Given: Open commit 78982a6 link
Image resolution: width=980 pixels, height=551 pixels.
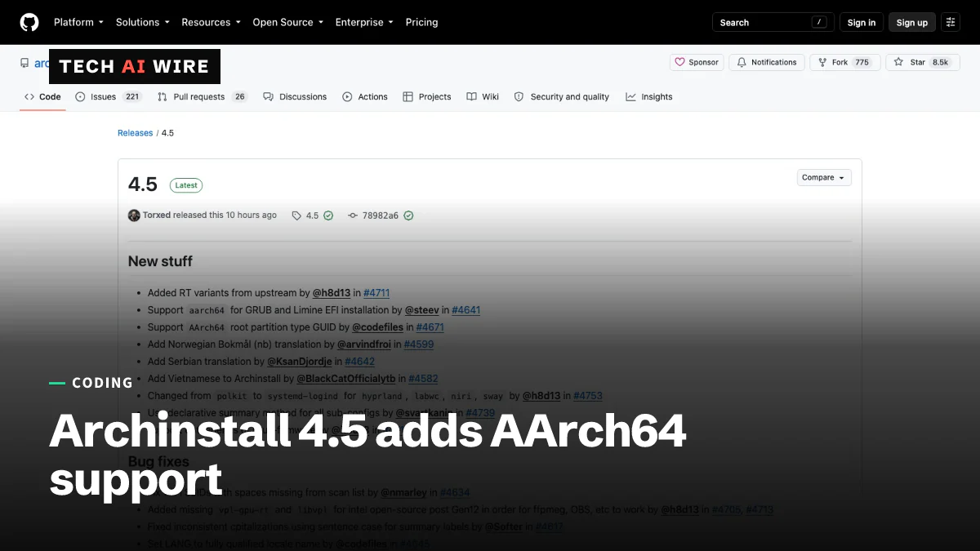Looking at the screenshot, I should (374, 216).
